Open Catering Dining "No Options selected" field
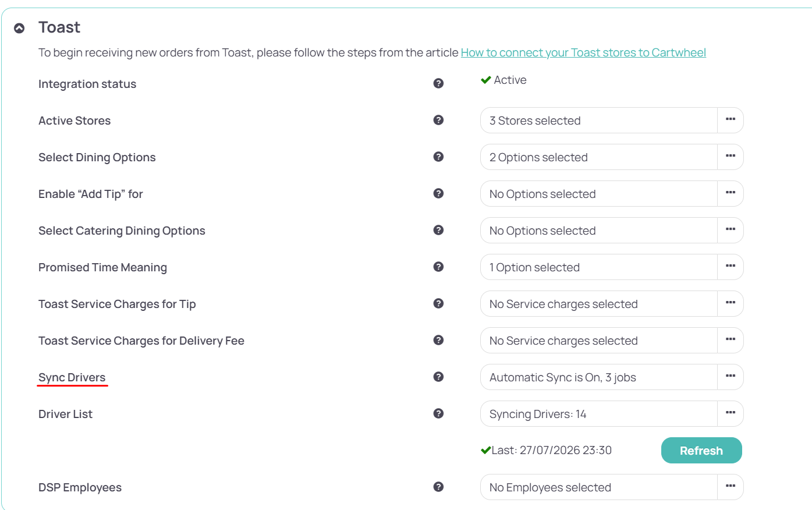 point(599,231)
